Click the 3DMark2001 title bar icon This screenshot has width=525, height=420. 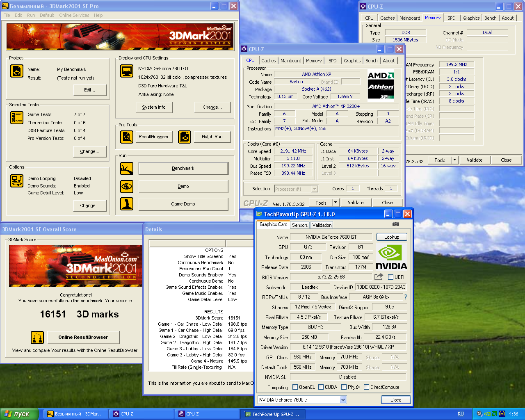[6, 6]
